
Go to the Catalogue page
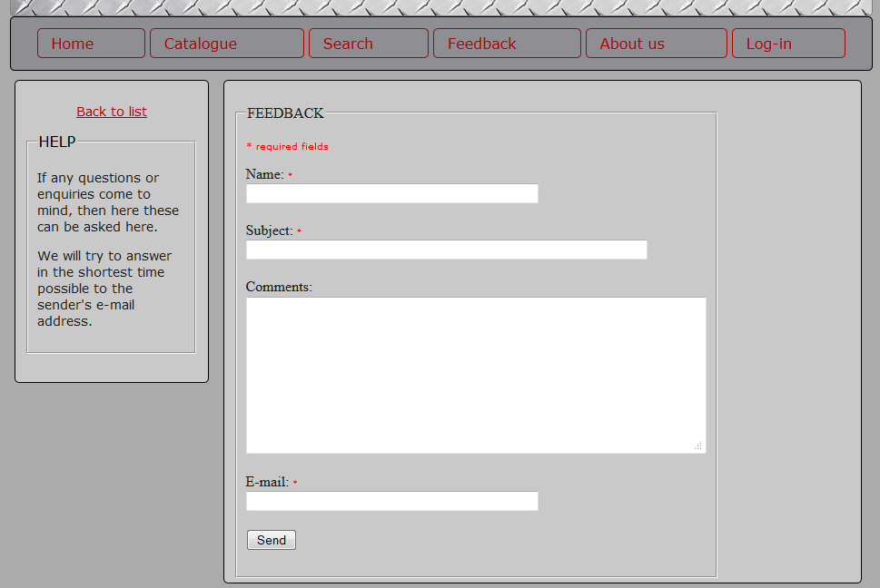pos(226,44)
